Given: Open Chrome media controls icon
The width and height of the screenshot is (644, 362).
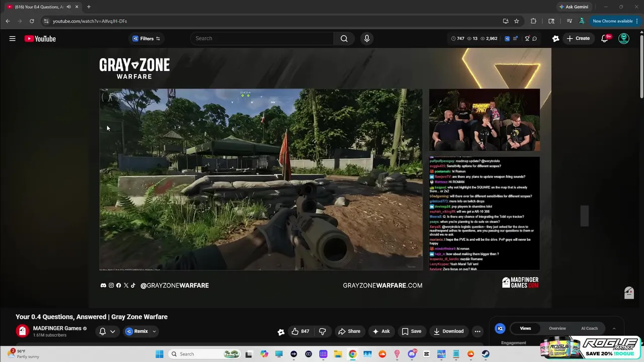Looking at the screenshot, I should pyautogui.click(x=569, y=21).
